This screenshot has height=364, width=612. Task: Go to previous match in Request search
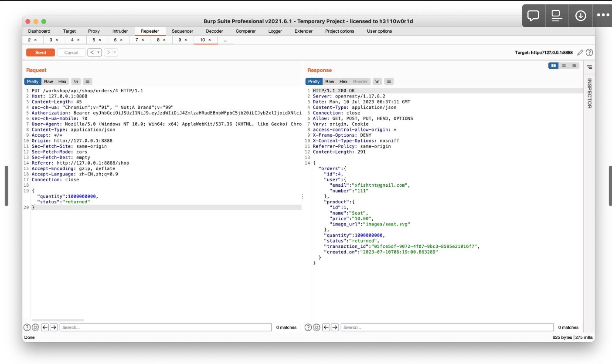[45, 327]
